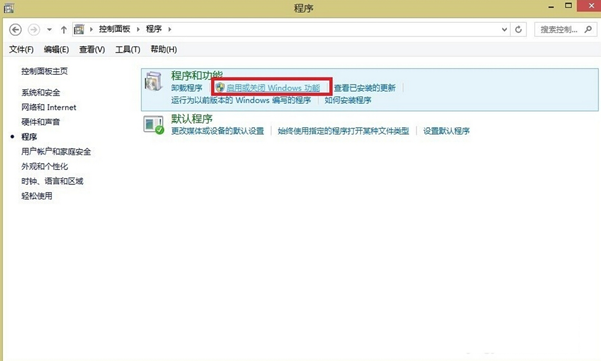
Task: Refresh the page with refresh icon
Action: [518, 30]
